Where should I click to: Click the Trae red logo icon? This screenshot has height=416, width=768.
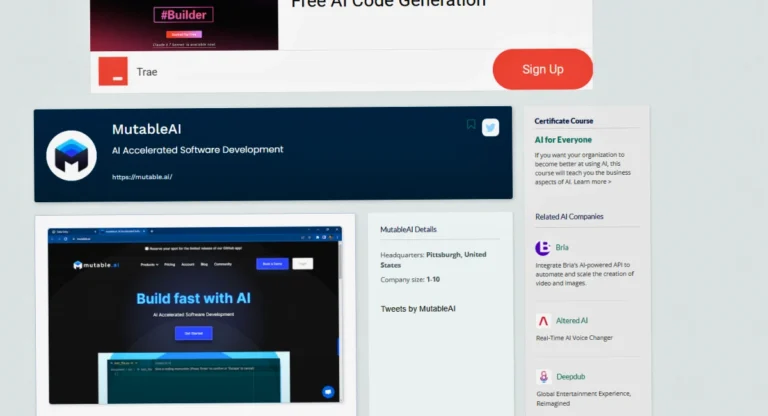(113, 72)
